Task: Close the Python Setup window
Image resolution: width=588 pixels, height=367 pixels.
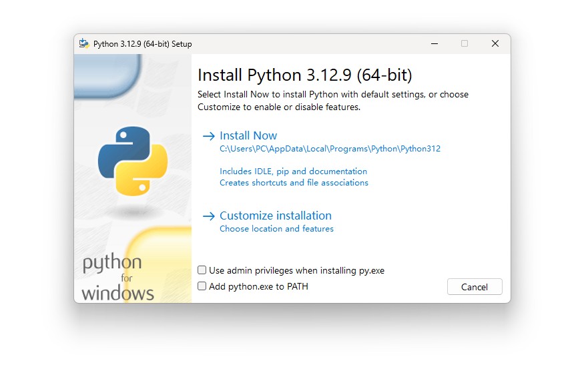Action: click(x=495, y=44)
